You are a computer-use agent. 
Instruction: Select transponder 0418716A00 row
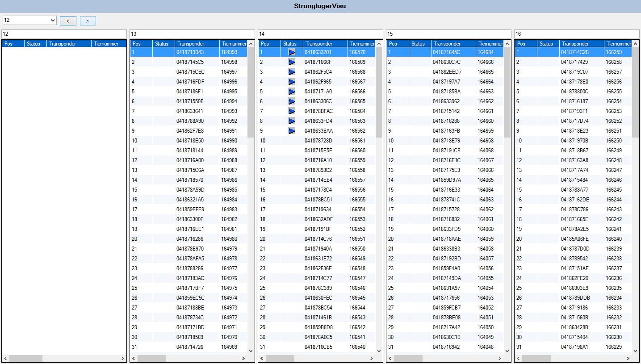(x=189, y=160)
